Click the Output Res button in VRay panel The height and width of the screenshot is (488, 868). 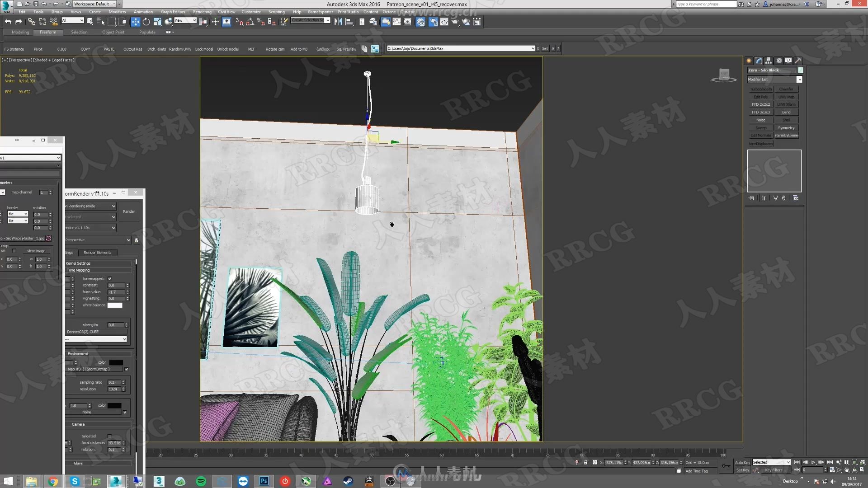[x=132, y=48]
